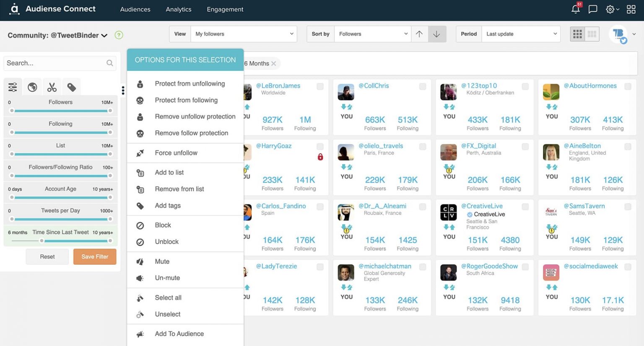Sort results in ascending order with up arrow
Viewport: 644px width, 346px height.
point(419,34)
